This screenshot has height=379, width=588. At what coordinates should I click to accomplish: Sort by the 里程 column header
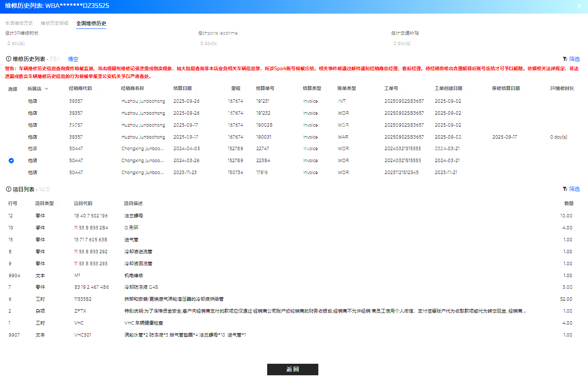click(236, 88)
